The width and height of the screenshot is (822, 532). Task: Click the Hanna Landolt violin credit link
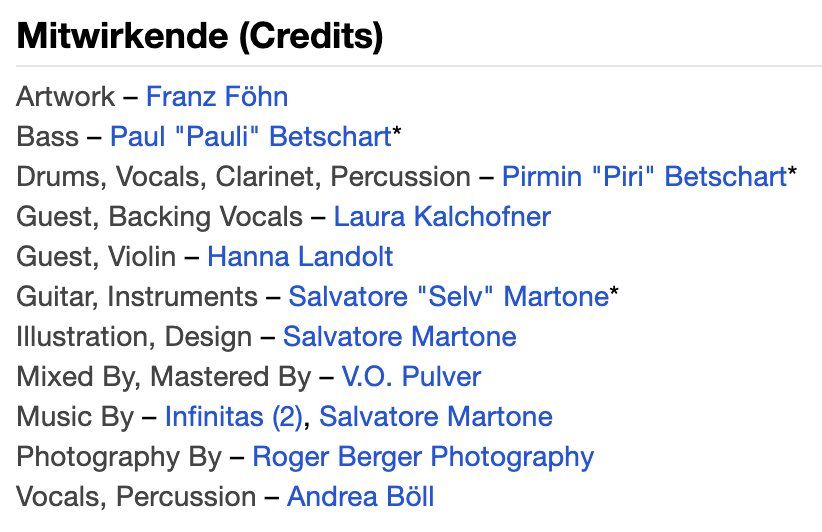(x=300, y=256)
